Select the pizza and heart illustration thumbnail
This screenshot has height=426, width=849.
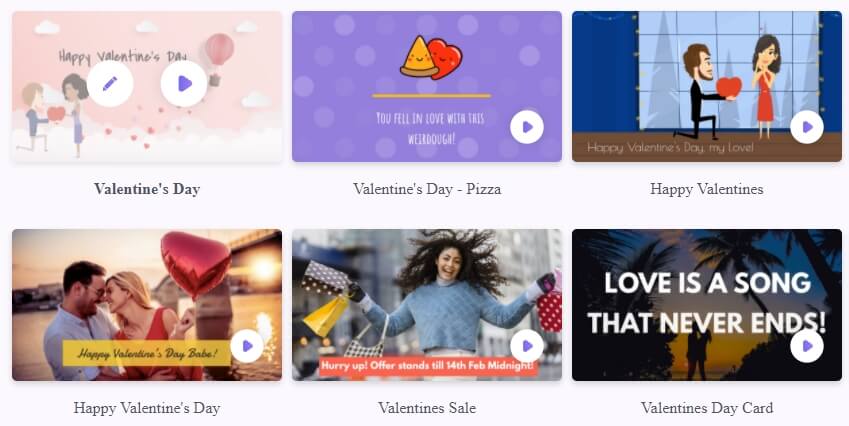(x=427, y=87)
